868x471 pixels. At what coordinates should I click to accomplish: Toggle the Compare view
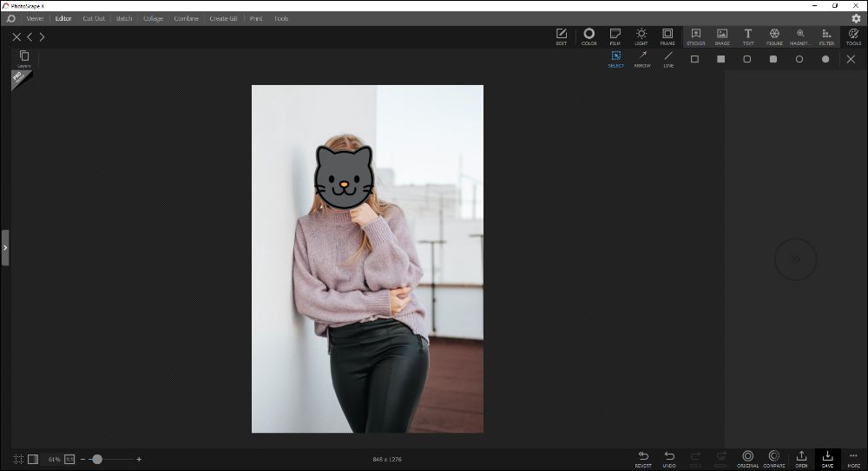(x=773, y=458)
